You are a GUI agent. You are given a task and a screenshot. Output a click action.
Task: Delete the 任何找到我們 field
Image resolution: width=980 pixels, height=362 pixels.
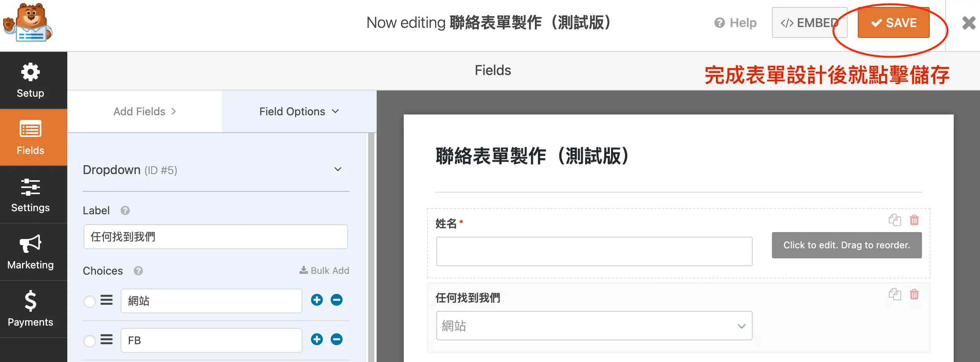[x=914, y=294]
